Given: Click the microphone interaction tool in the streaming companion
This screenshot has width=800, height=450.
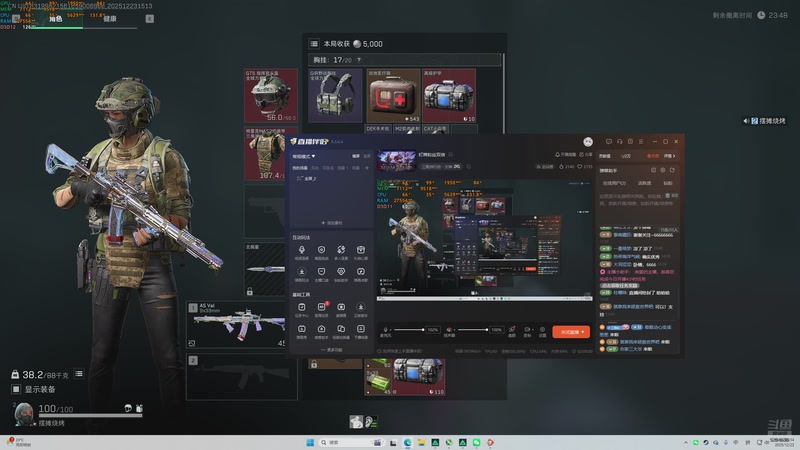Looking at the screenshot, I should [x=302, y=249].
